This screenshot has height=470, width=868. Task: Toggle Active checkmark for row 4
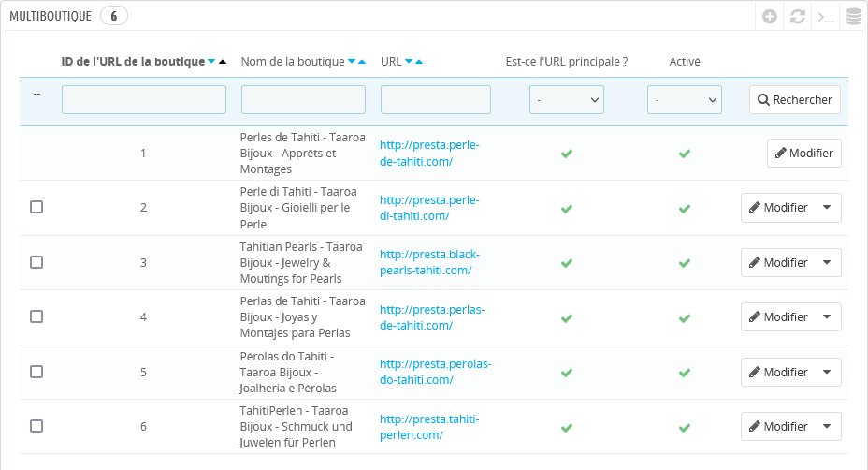(685, 318)
